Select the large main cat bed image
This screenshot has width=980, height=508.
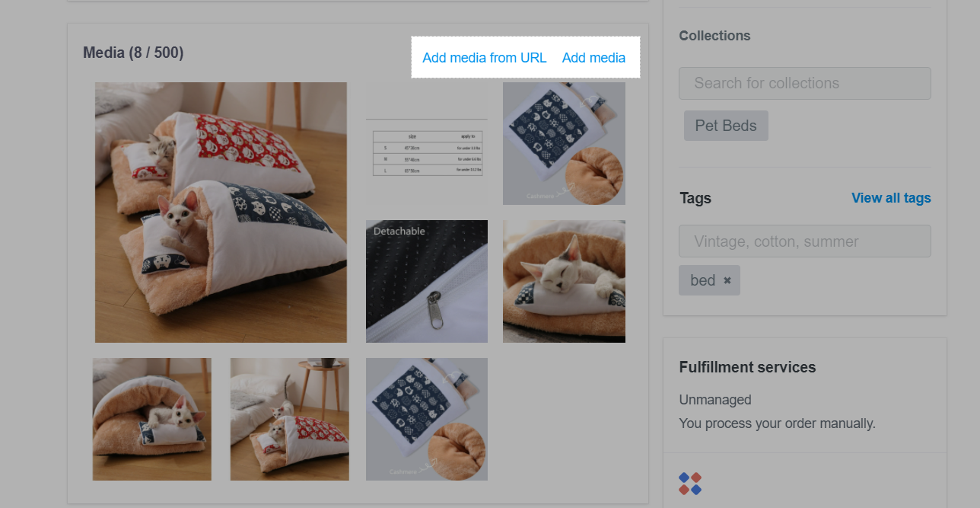(221, 212)
